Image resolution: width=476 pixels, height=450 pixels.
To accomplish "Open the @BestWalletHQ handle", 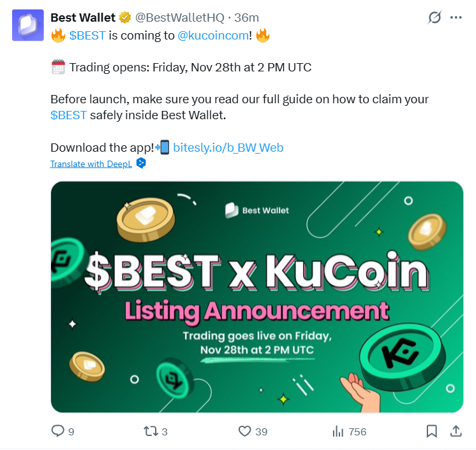I will point(179,18).
